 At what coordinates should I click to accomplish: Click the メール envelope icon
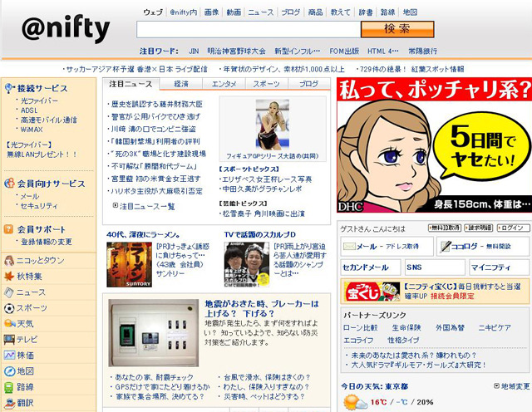348,247
